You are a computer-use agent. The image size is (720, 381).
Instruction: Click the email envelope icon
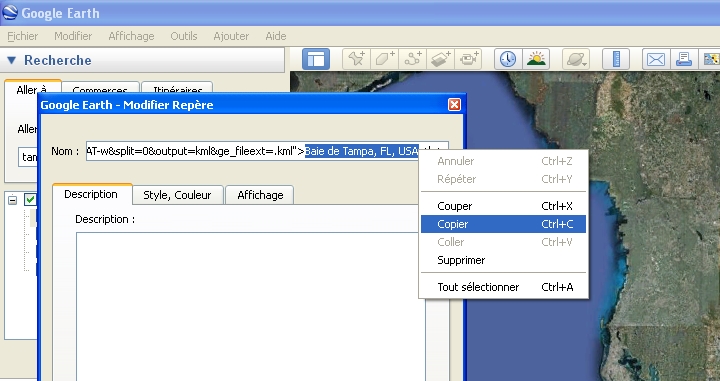pyautogui.click(x=656, y=59)
